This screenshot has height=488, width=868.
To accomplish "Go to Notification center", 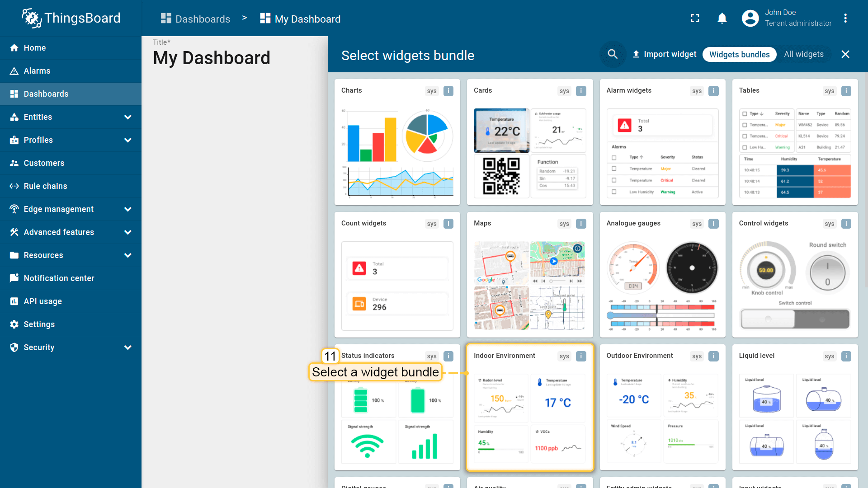I will (x=59, y=278).
